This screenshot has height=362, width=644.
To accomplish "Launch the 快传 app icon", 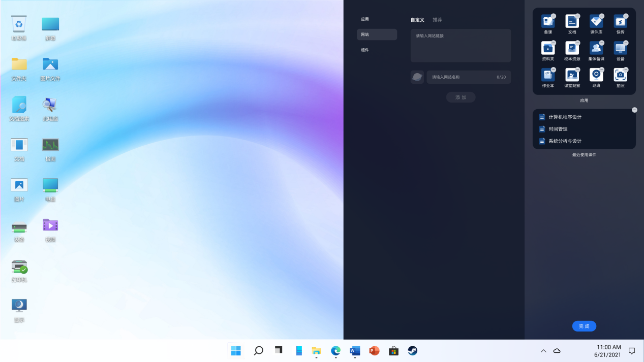I will [x=620, y=21].
